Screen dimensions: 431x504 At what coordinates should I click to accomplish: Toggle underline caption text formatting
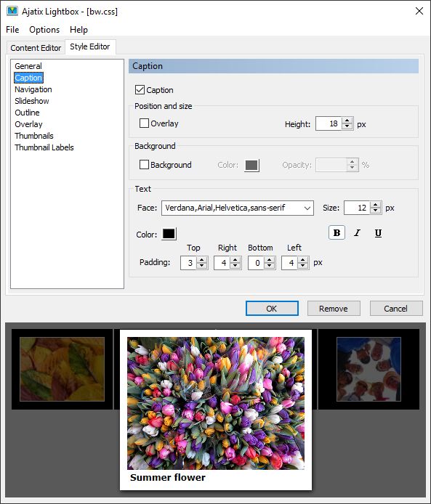point(378,232)
